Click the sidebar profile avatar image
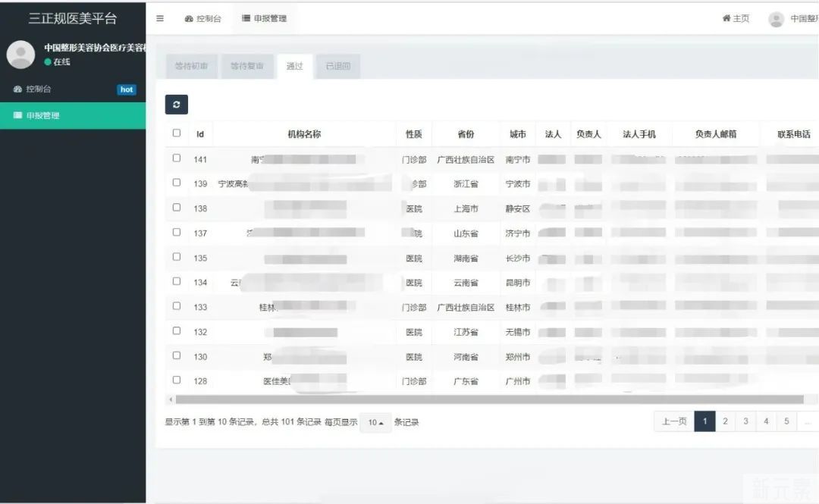This screenshot has width=819, height=504. [20, 55]
